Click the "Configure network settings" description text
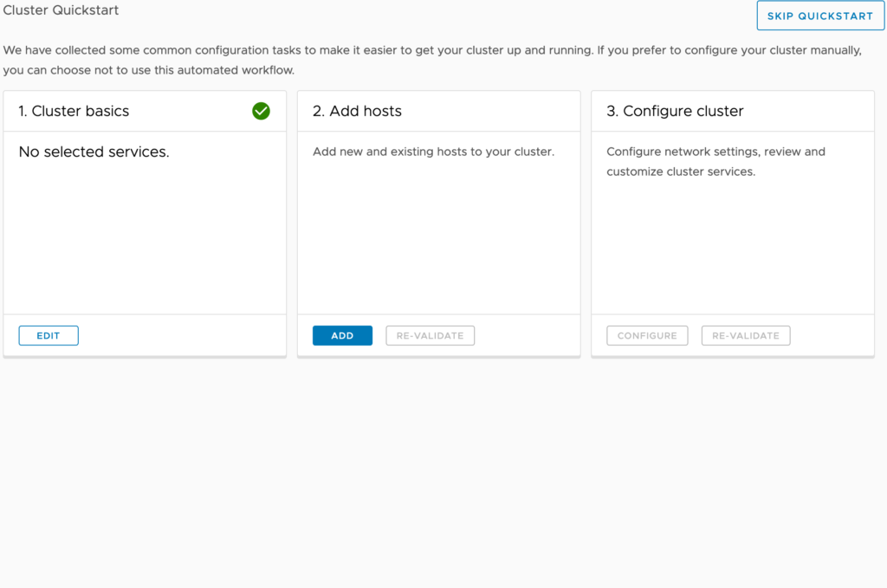Screen dimensions: 887x588 [x=715, y=152]
